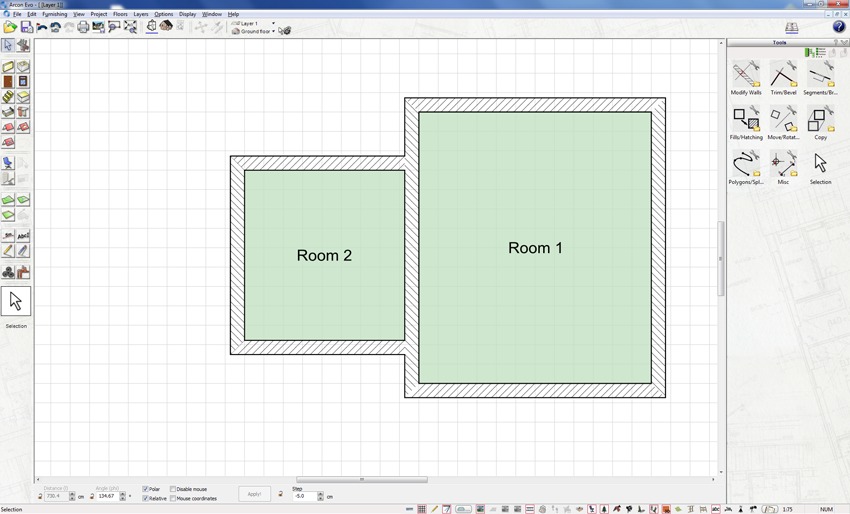Click the Print icon in toolbar

[x=83, y=27]
